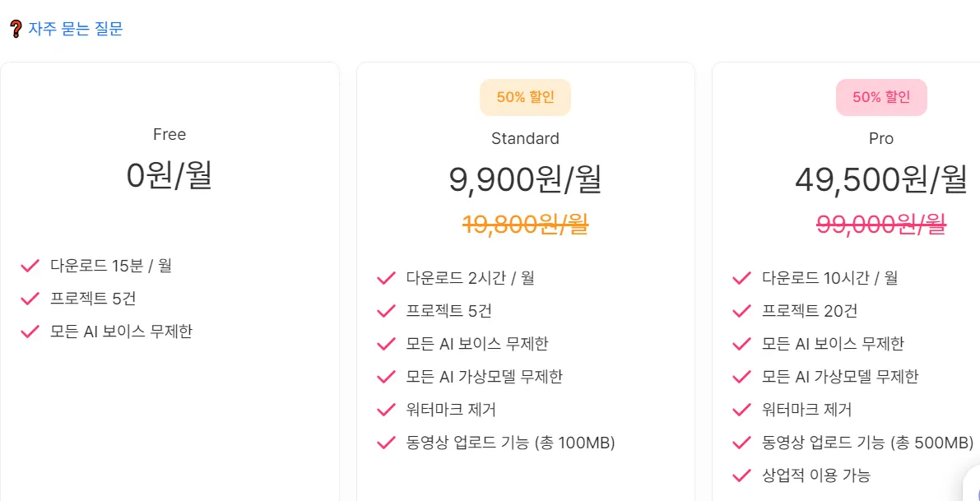This screenshot has width=980, height=501.
Task: Click the Standard plan 9,900원/월 price
Action: click(x=525, y=179)
